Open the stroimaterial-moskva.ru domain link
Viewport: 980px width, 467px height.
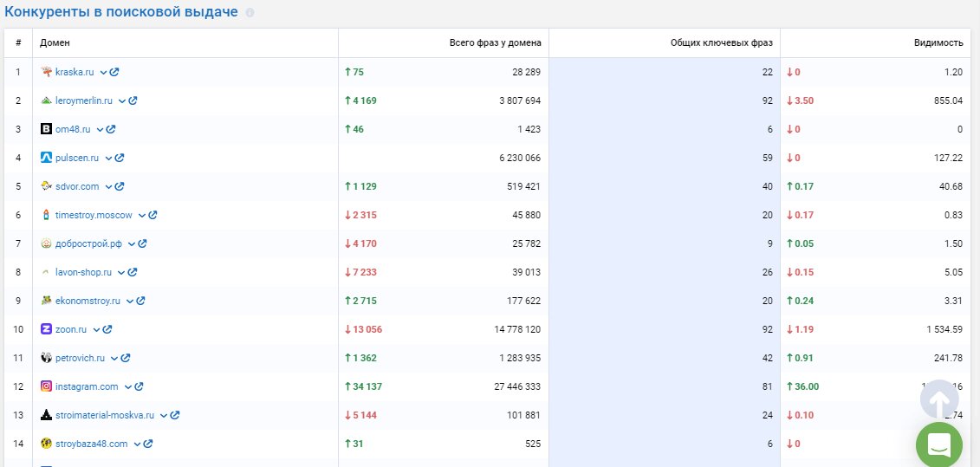coord(104,415)
